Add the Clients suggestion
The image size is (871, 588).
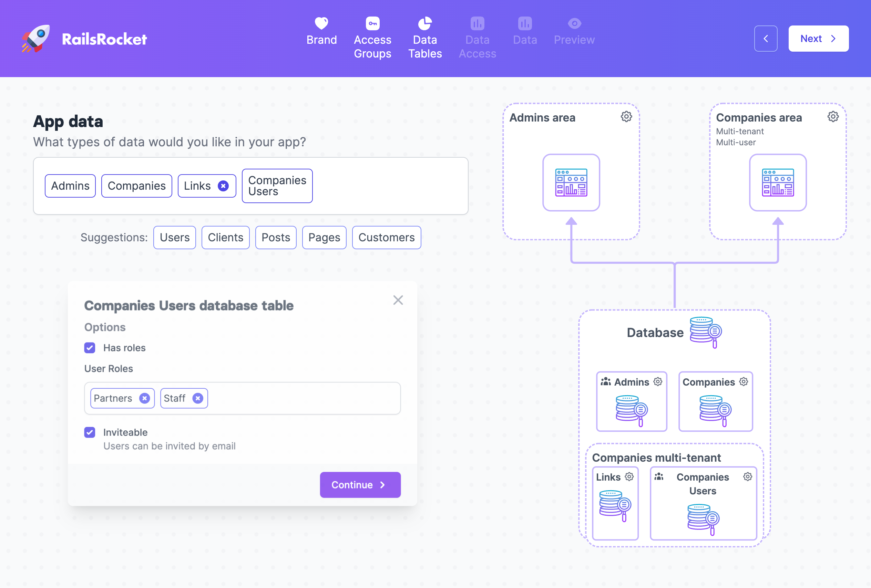click(226, 238)
